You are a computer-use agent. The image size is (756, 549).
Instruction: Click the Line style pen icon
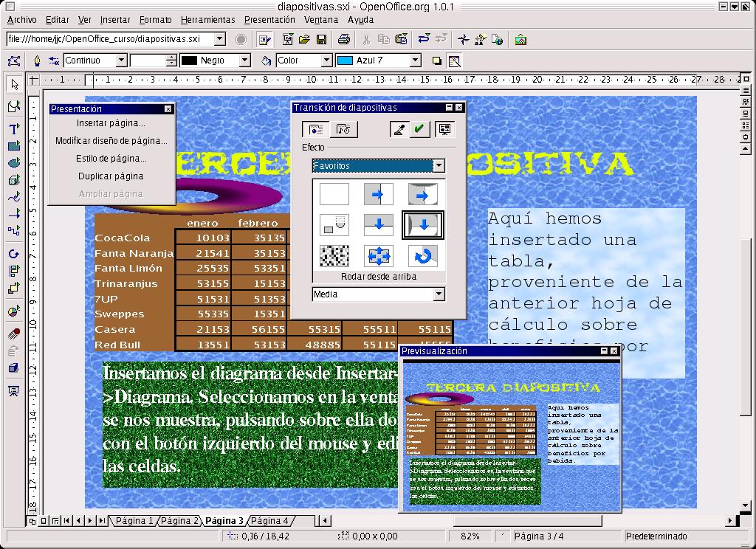tap(37, 61)
